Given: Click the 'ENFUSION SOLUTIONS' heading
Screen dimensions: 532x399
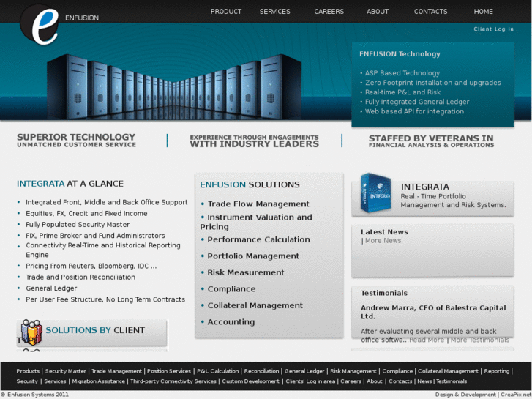Looking at the screenshot, I should tap(250, 184).
